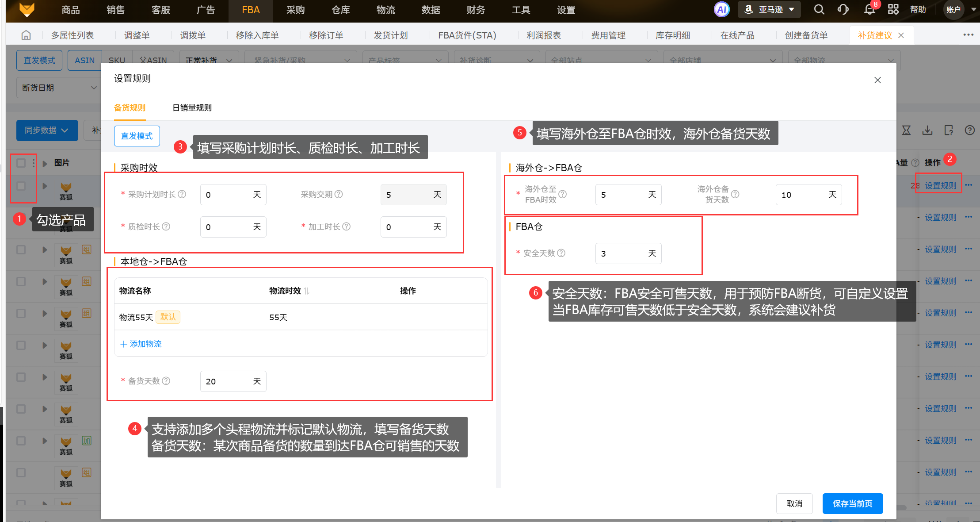Open the apps grid icon
This screenshot has width=980, height=522.
(893, 10)
